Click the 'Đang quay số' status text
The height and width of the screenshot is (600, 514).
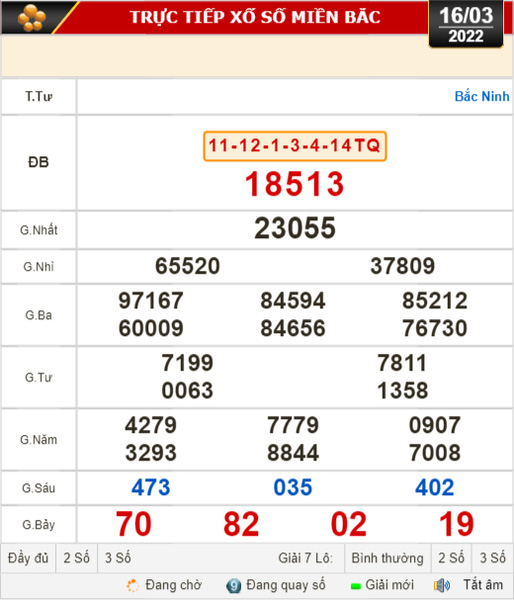[x=286, y=585]
